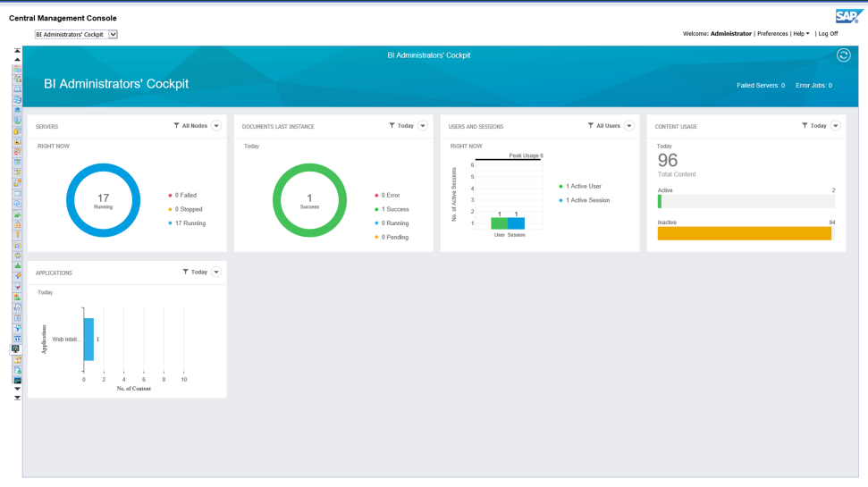The height and width of the screenshot is (487, 868).
Task: Click the sidebar scroll-down arrow
Action: (x=17, y=389)
